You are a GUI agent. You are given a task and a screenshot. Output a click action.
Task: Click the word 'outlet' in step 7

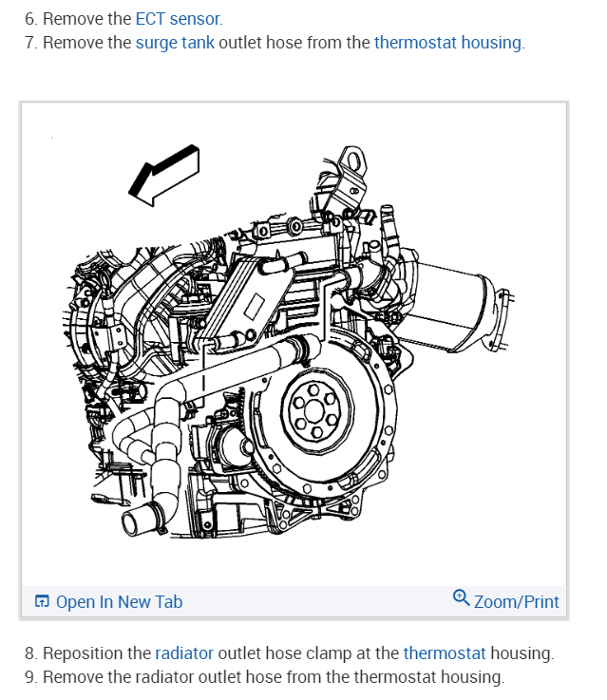click(x=240, y=43)
